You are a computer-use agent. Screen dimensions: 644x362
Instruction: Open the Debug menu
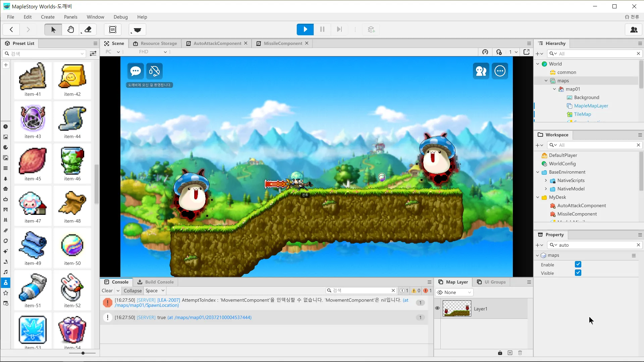pyautogui.click(x=120, y=17)
